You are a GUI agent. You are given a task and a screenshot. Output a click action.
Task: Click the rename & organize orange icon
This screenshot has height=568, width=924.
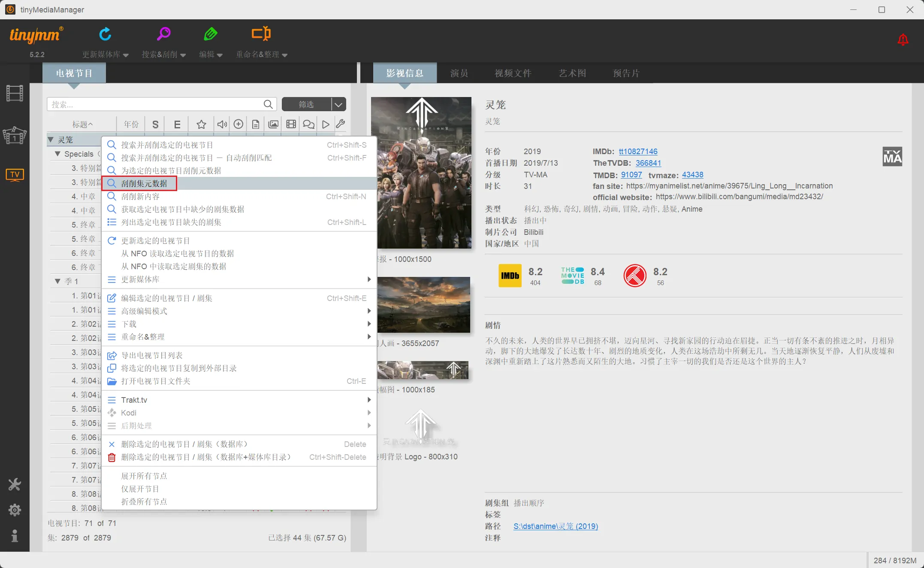coord(261,34)
